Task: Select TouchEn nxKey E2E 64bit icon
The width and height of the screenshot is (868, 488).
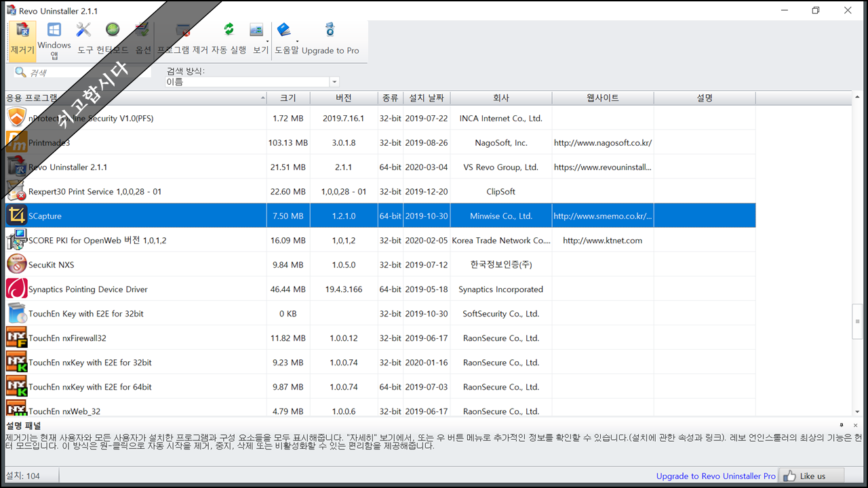Action: 16,387
